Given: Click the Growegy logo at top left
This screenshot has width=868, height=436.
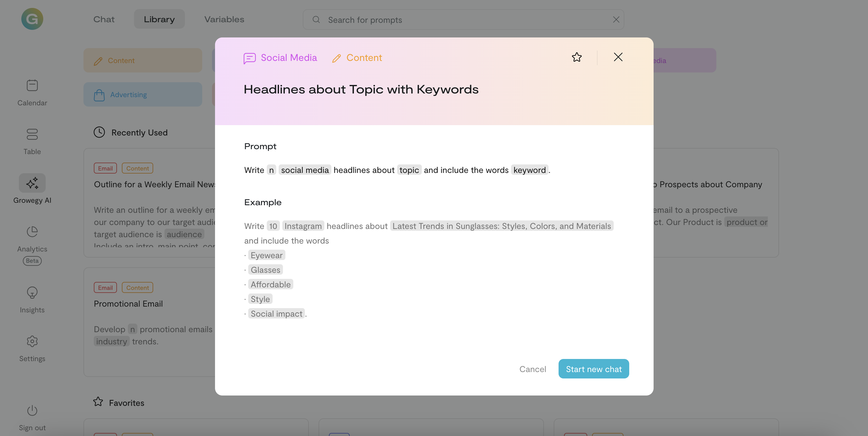Looking at the screenshot, I should pyautogui.click(x=32, y=19).
